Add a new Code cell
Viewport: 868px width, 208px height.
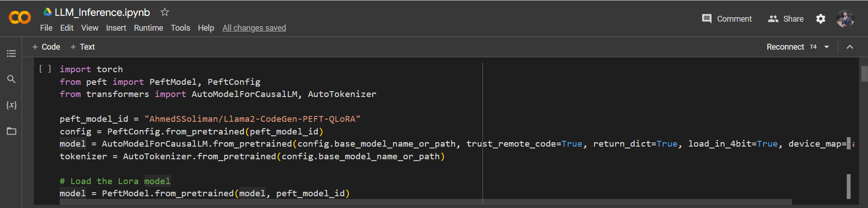[46, 47]
